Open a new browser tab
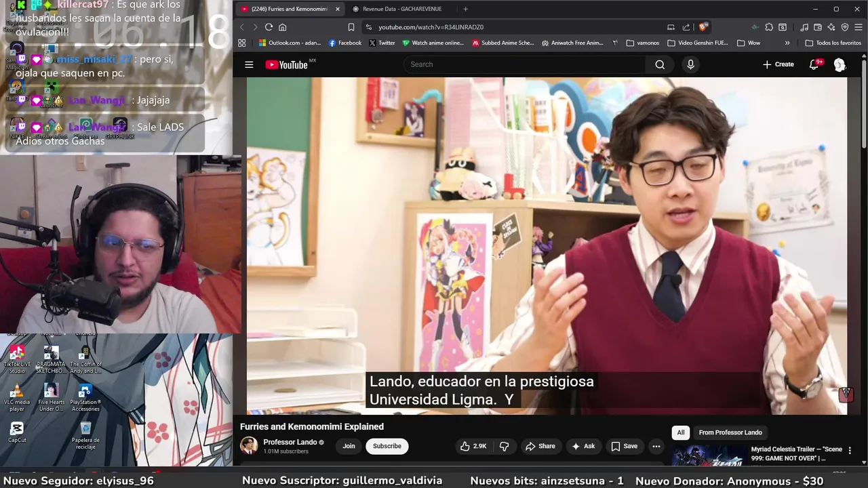Screen dimensions: 868x488 pos(465,9)
